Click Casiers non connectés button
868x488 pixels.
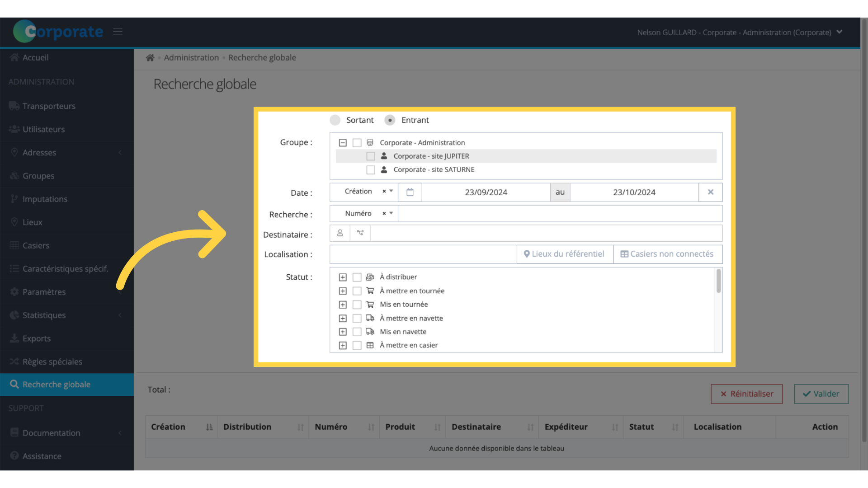(668, 254)
